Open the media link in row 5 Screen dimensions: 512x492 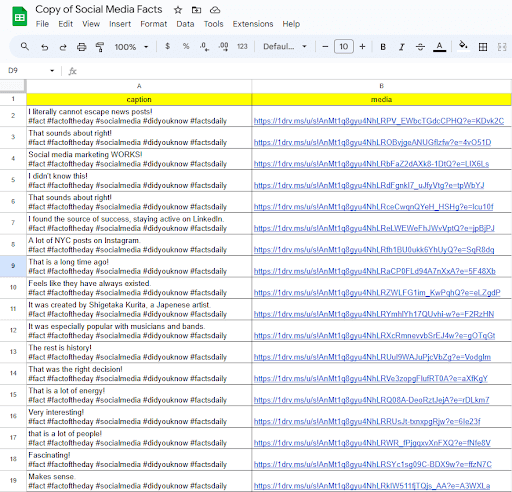[369, 185]
